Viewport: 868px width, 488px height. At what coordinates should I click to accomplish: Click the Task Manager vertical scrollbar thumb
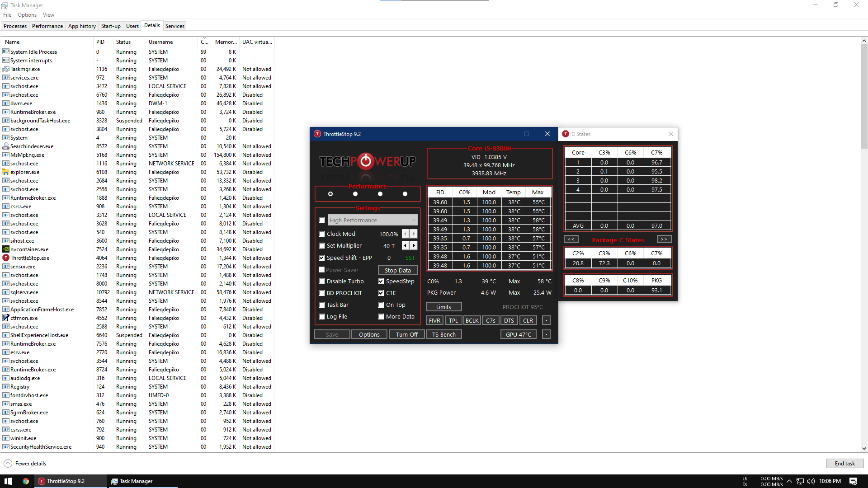pyautogui.click(x=864, y=97)
